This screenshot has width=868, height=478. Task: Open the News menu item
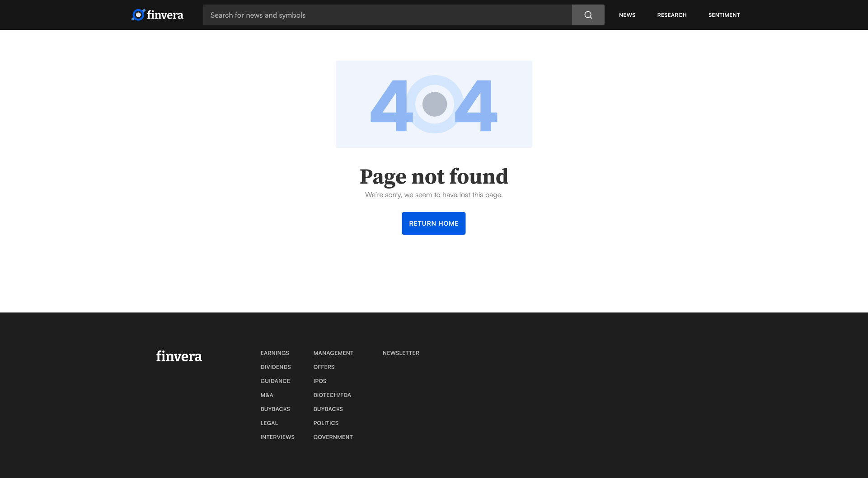627,15
